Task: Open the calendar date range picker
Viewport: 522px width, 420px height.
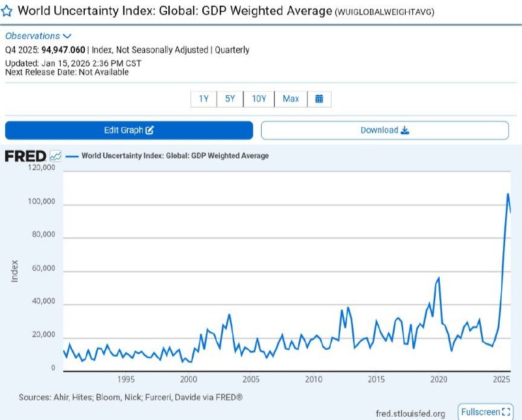Action: 319,98
